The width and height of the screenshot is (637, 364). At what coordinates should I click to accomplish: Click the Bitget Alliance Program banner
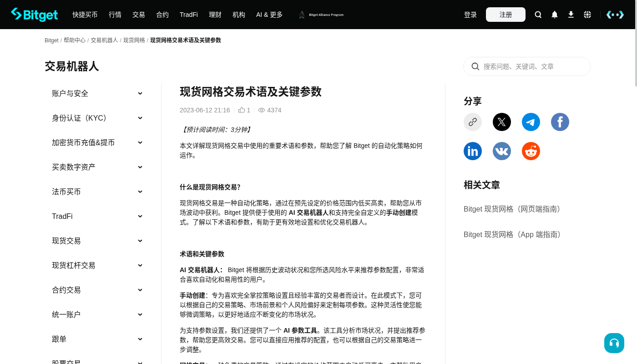pos(321,15)
